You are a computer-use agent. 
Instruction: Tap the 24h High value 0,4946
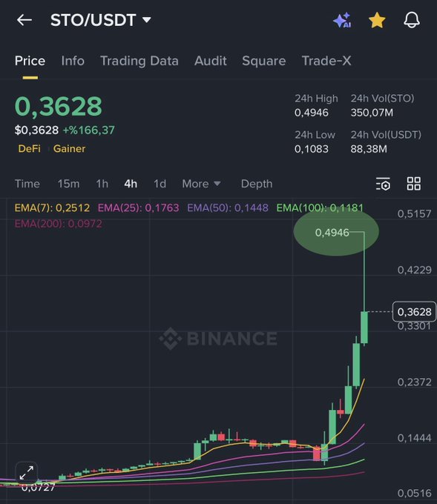(x=312, y=113)
